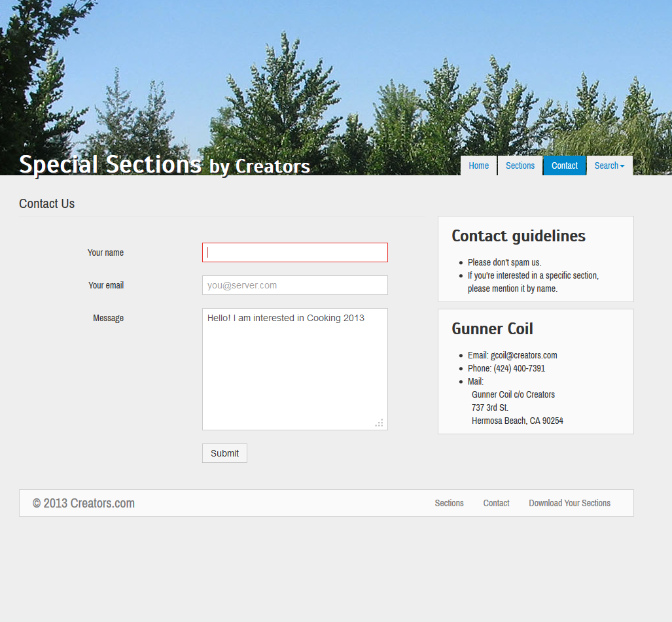Click the Phone (424) 400-7391 line
Viewport: 672px width, 622px height.
[x=506, y=368]
